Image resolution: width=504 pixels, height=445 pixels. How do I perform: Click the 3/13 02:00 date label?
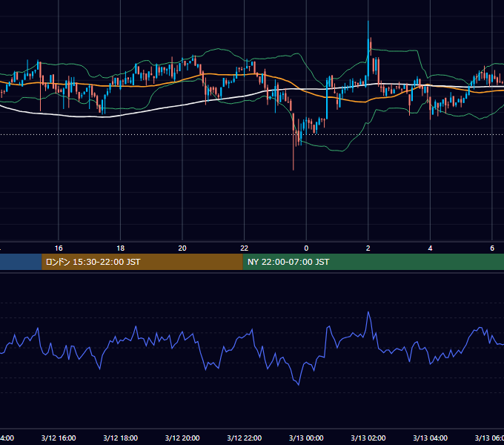pos(368,438)
